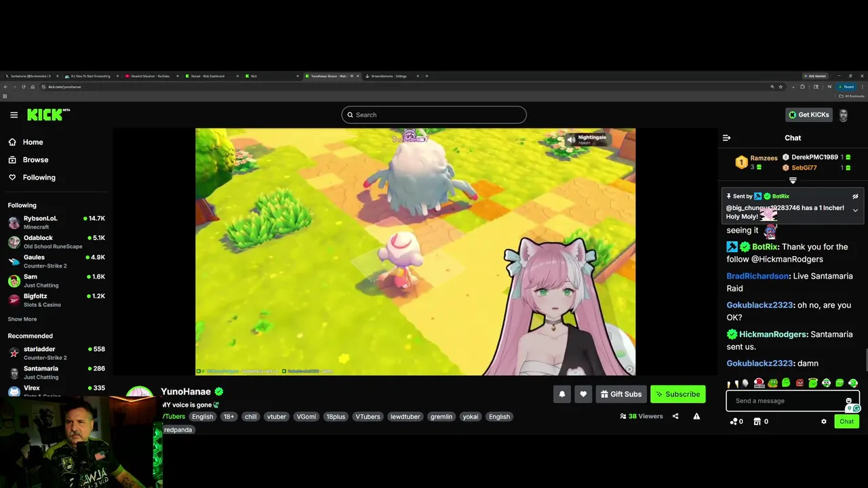Select the vtuber tag

pos(276,417)
